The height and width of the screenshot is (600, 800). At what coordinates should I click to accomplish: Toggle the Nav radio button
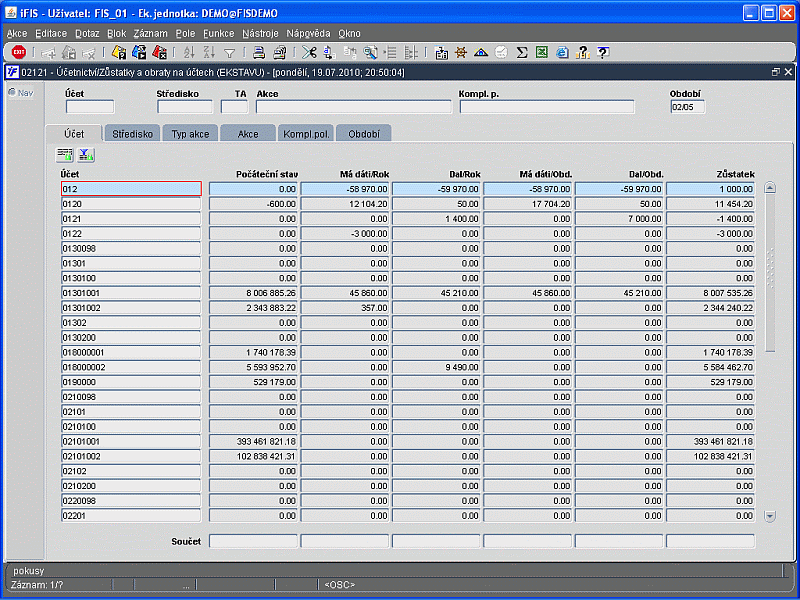point(12,93)
